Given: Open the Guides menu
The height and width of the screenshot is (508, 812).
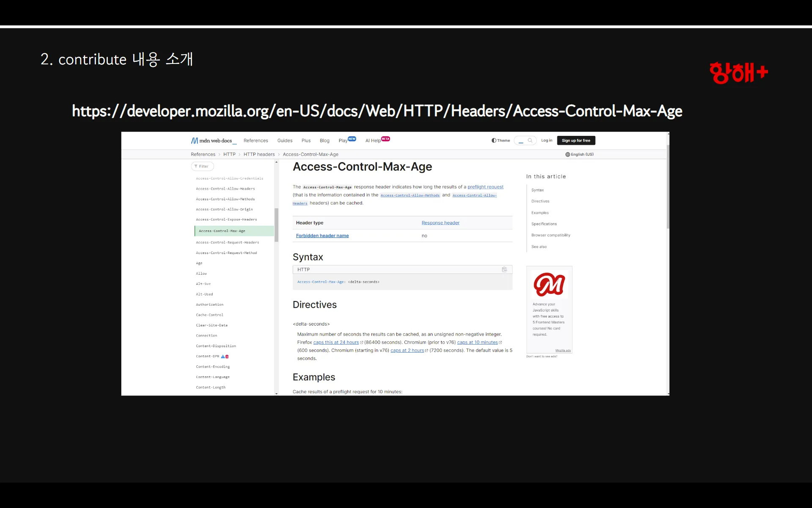Looking at the screenshot, I should [285, 141].
